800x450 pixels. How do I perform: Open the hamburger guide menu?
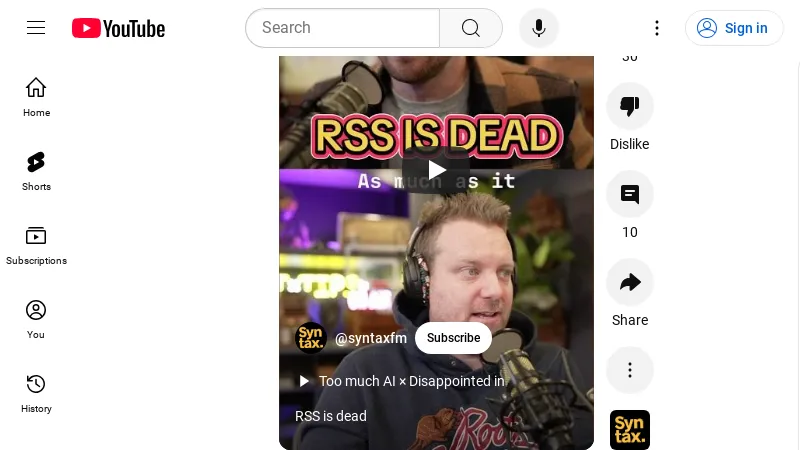tap(36, 28)
